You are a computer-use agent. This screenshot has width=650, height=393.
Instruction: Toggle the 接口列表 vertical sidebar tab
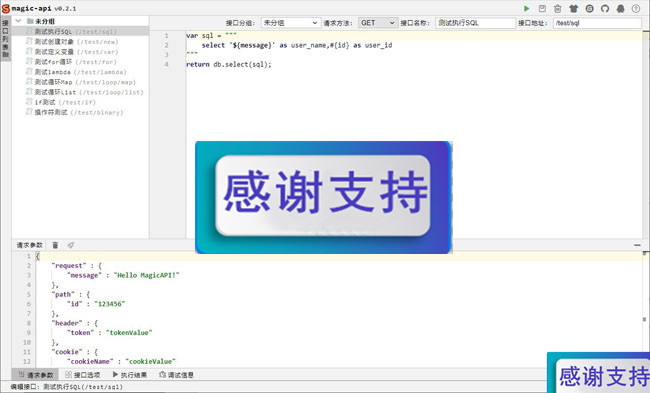(5, 38)
